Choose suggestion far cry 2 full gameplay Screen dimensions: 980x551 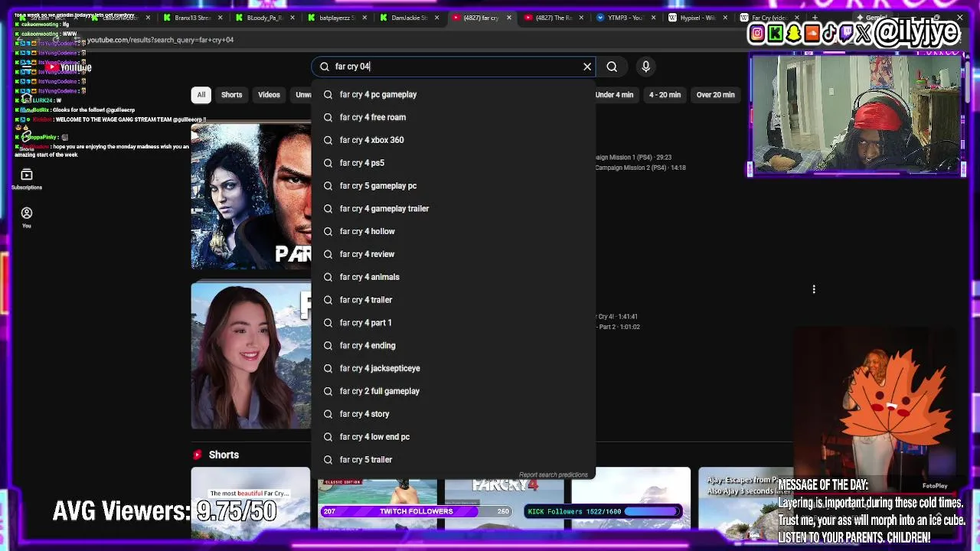[x=453, y=391]
